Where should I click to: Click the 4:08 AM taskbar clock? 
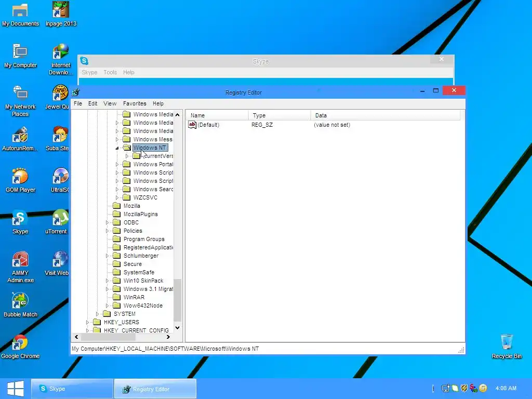[x=506, y=388]
